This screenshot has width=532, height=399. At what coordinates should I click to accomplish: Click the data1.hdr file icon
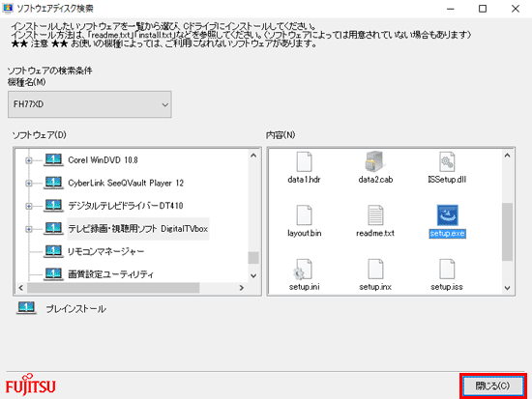(304, 161)
